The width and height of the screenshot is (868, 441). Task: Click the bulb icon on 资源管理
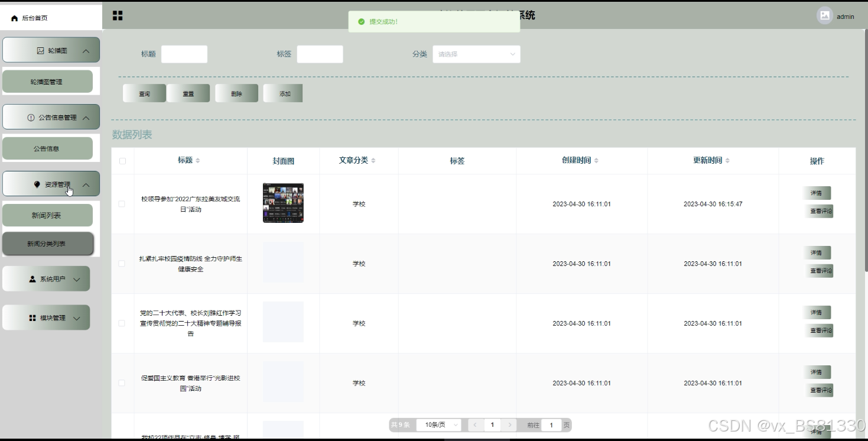coord(37,184)
